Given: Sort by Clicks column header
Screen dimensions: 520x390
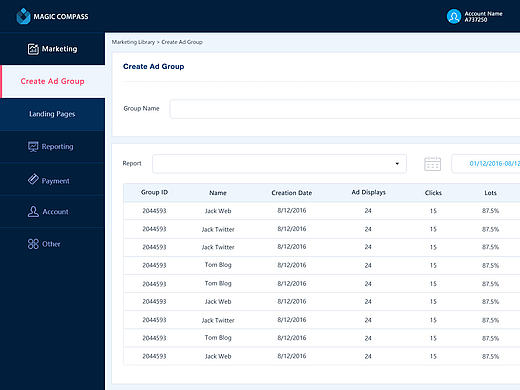Looking at the screenshot, I should [x=433, y=193].
